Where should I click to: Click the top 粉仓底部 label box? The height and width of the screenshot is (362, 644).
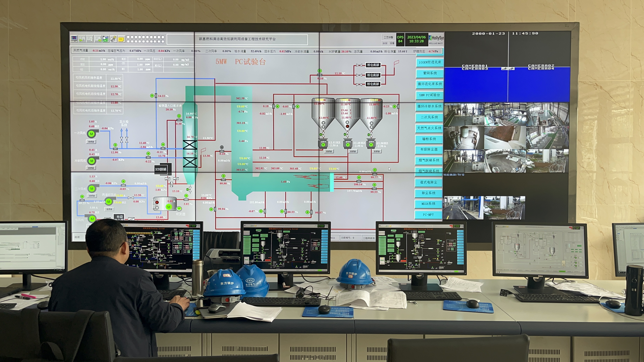point(373,65)
